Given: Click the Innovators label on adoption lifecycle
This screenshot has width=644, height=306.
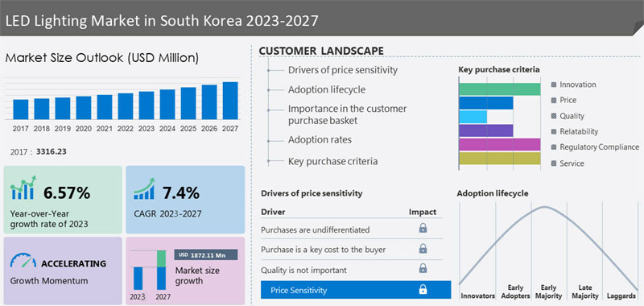Looking at the screenshot, I should click(x=477, y=296).
